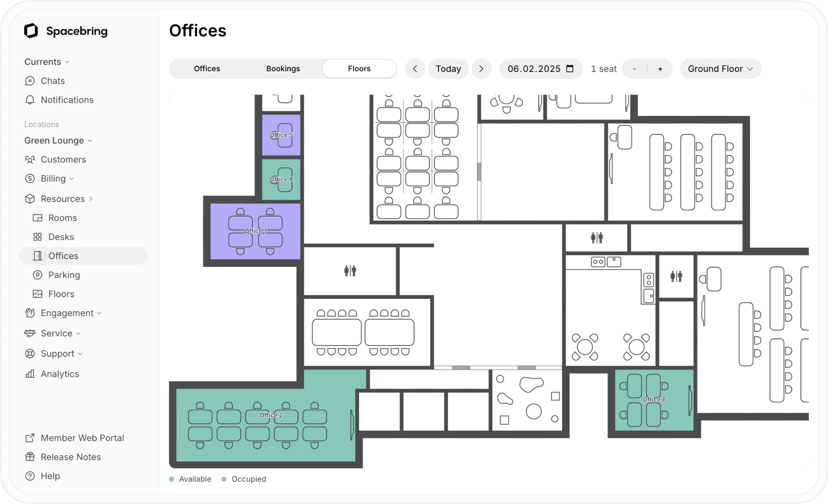The width and height of the screenshot is (828, 504).
Task: Expand the Billing submenu chevron
Action: point(72,179)
